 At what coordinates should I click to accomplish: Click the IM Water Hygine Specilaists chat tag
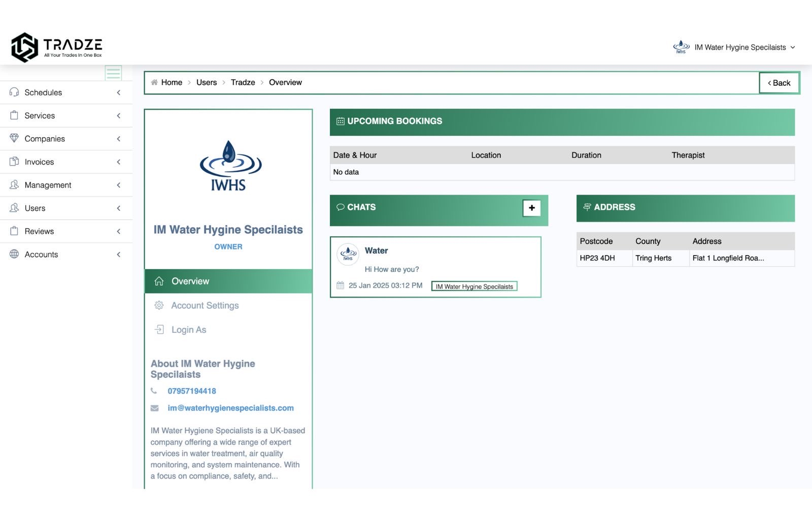pyautogui.click(x=474, y=286)
